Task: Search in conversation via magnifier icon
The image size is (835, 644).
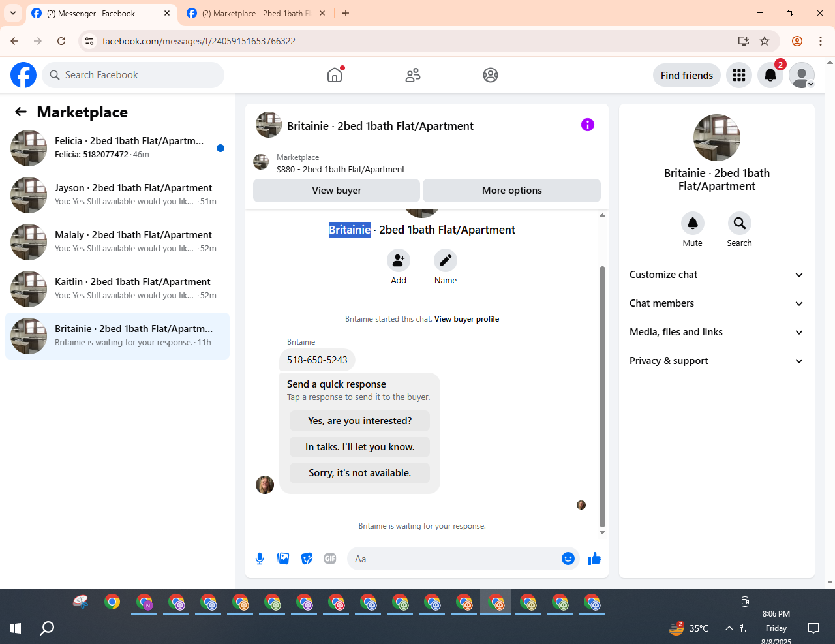Action: click(x=740, y=223)
